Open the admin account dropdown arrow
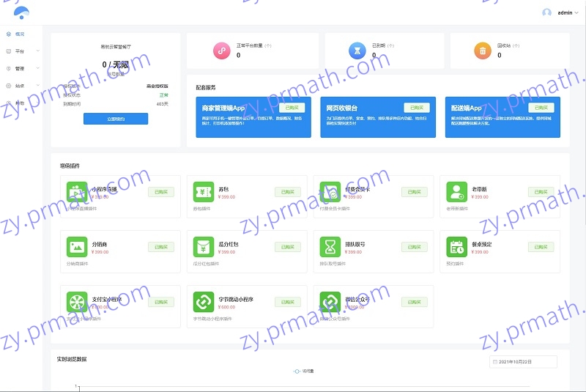This screenshot has height=392, width=586. 576,12
